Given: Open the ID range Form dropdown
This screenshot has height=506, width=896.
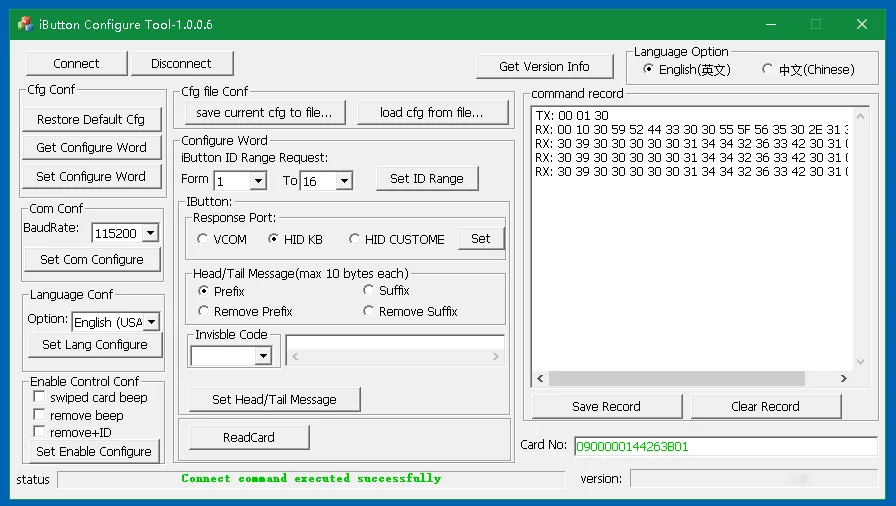Looking at the screenshot, I should click(258, 181).
